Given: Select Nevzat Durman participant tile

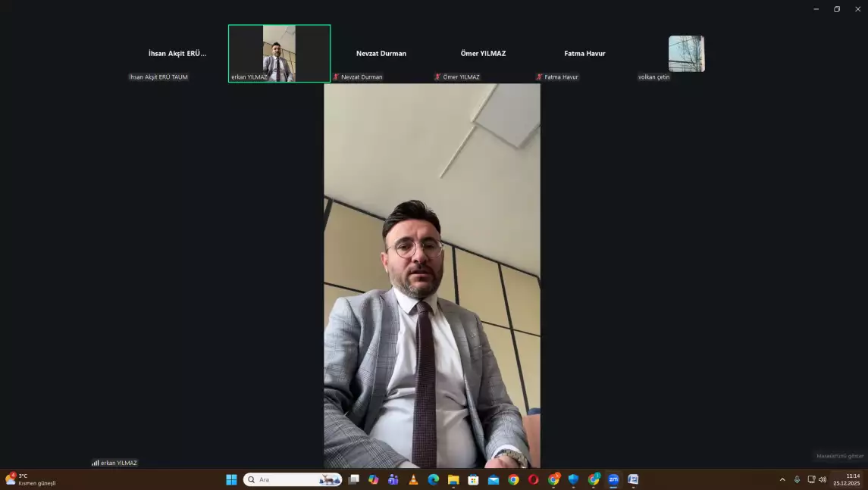Looking at the screenshot, I should point(381,54).
